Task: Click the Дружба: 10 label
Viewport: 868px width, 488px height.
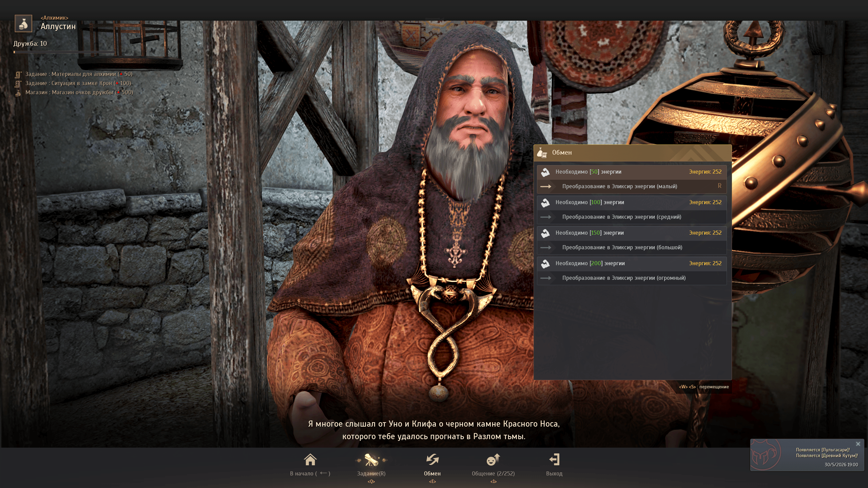Action: pos(30,44)
